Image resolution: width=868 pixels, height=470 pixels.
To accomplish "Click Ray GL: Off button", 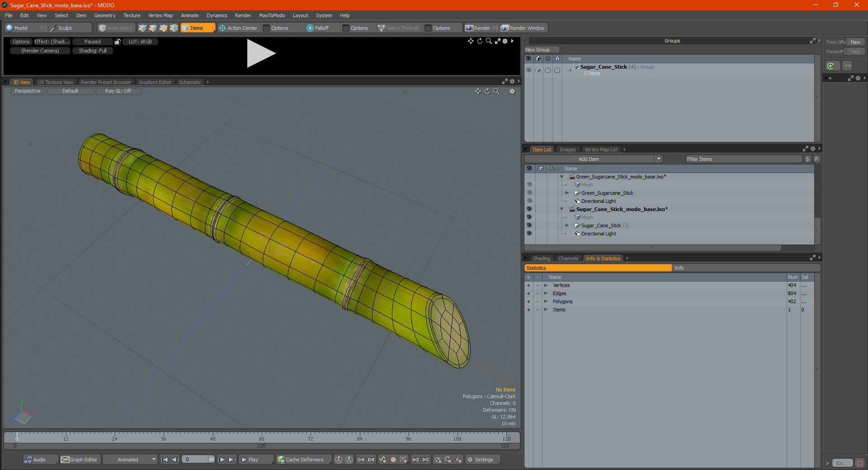I will coord(118,91).
